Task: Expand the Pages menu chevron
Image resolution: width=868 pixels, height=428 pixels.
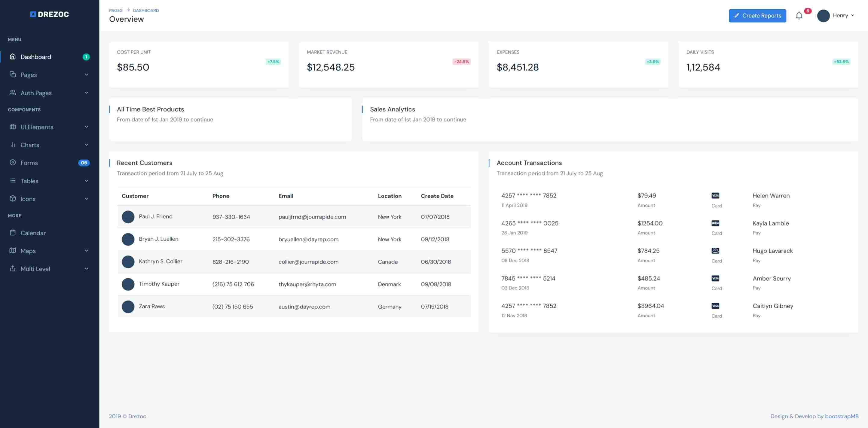Action: [x=86, y=75]
